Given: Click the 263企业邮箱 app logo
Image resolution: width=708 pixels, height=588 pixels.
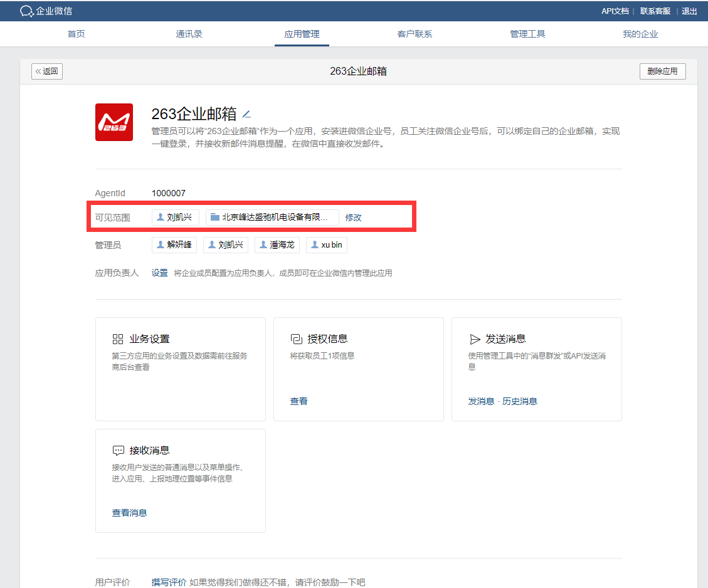Looking at the screenshot, I should pyautogui.click(x=114, y=122).
